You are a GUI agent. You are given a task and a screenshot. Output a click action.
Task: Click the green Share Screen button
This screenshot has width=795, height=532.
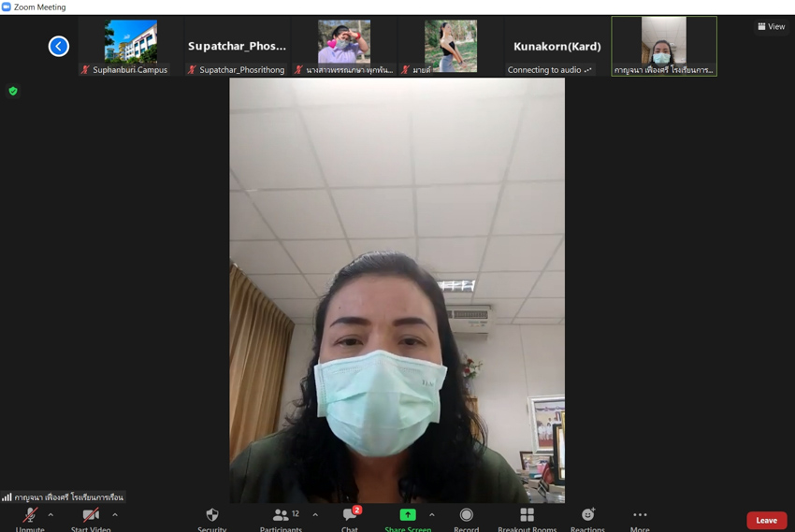[x=408, y=519]
